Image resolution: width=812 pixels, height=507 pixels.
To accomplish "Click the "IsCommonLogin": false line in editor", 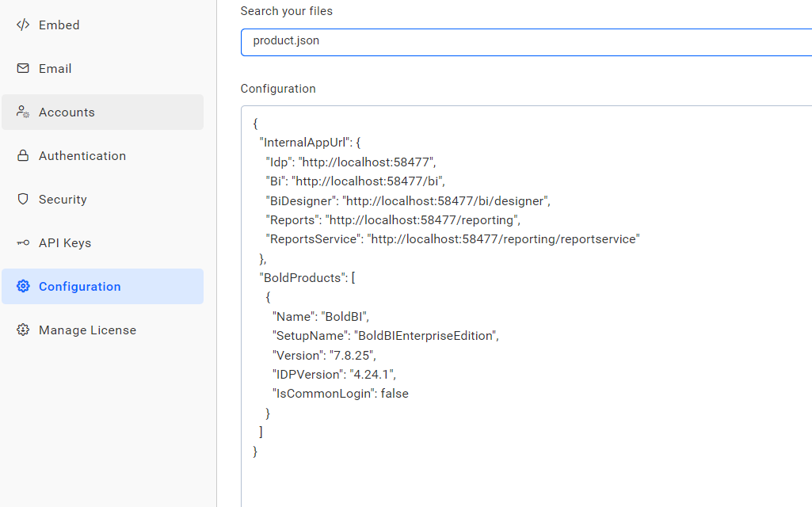I will (x=341, y=394).
